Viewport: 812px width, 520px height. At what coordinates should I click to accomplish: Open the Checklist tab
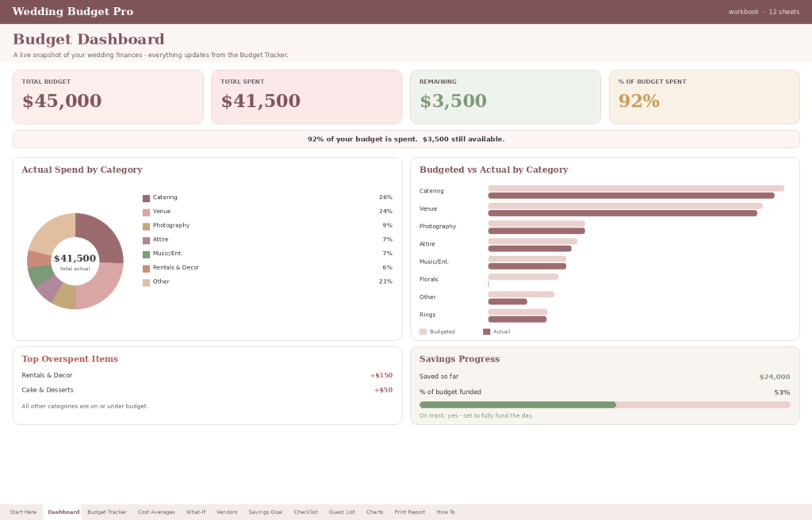pos(305,512)
